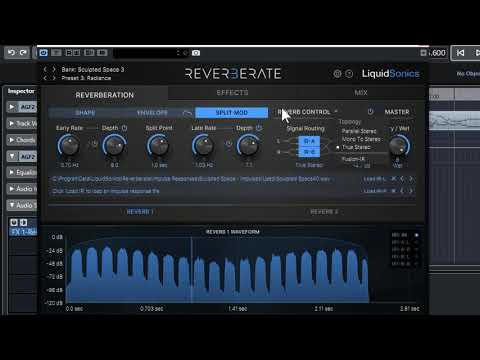The width and height of the screenshot is (480, 360).
Task: Toggle the early Depth power button
Action: pyautogui.click(x=124, y=128)
